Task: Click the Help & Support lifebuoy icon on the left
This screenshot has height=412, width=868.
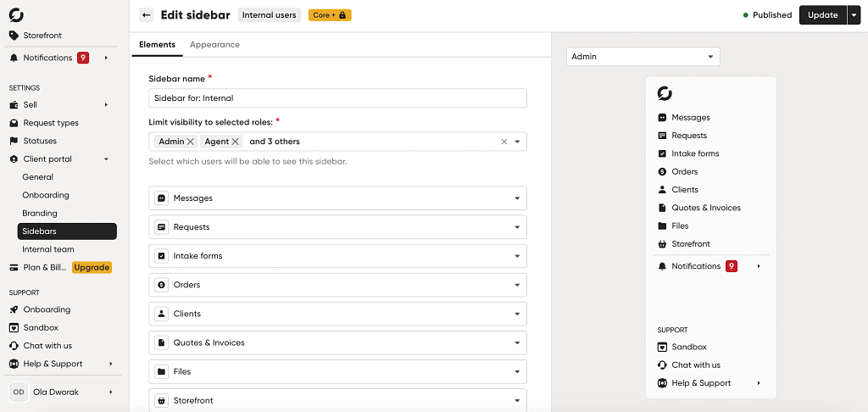Action: coord(14,364)
